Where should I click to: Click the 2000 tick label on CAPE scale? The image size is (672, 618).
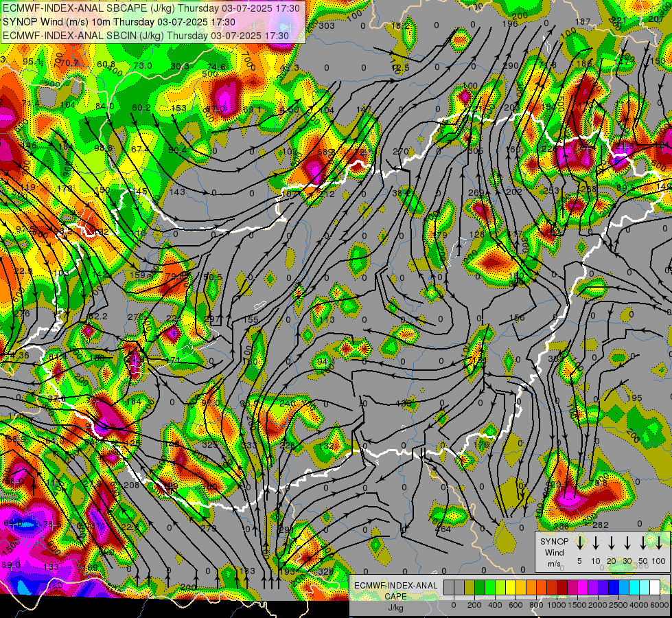598,605
